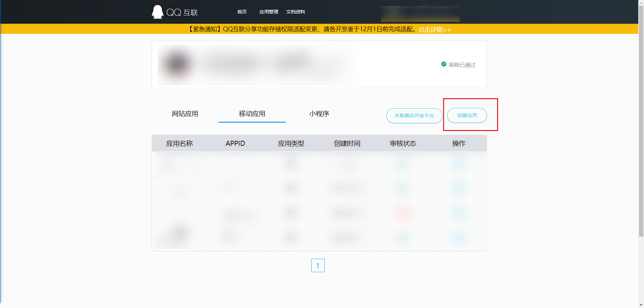Image resolution: width=644 pixels, height=308 pixels.
Task: Click the 操作 column header
Action: [459, 143]
